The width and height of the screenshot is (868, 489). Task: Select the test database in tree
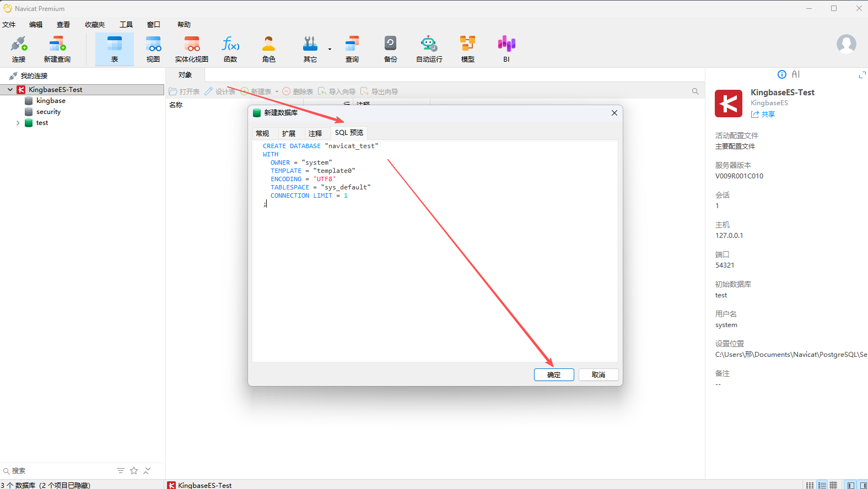point(42,123)
